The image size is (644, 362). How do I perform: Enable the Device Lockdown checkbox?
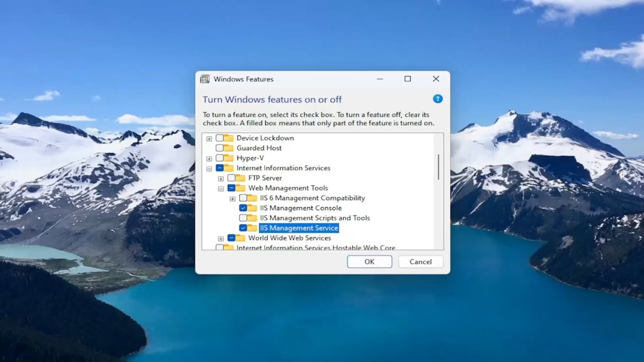coord(219,138)
